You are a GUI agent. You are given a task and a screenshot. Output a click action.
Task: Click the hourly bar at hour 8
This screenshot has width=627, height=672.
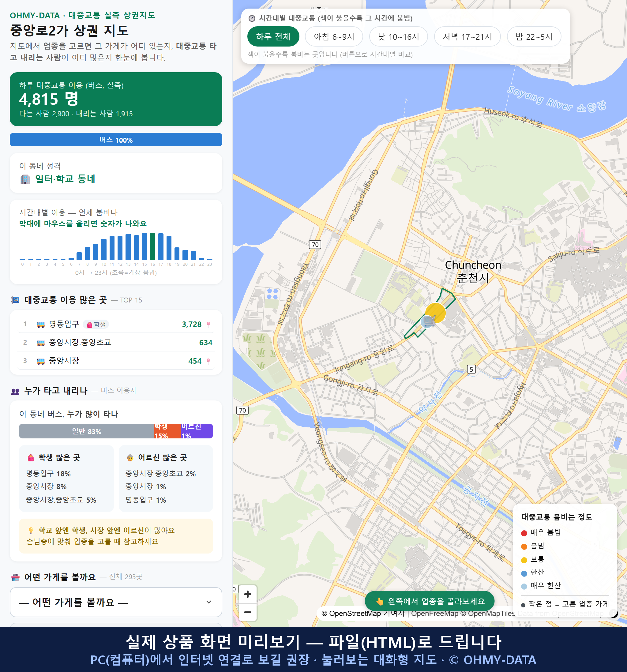tap(88, 253)
